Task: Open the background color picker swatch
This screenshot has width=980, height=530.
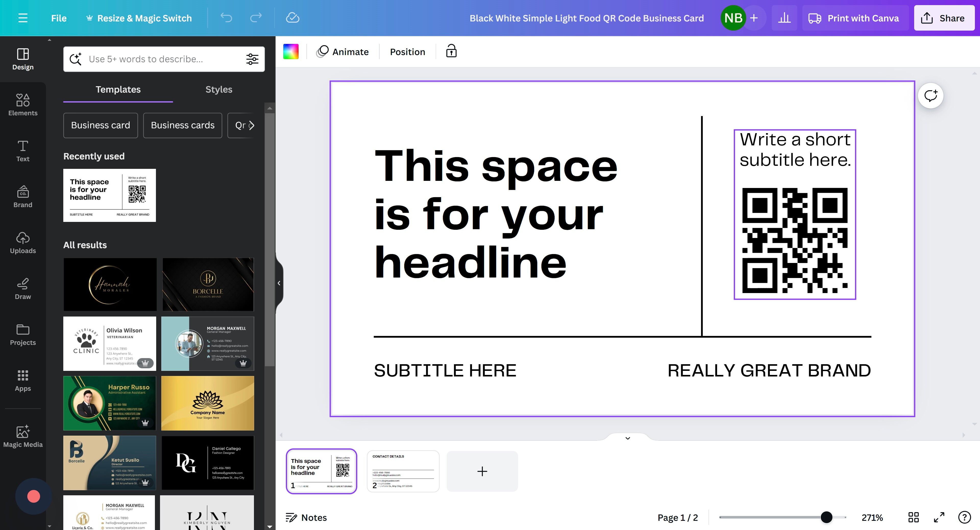Action: [x=291, y=51]
